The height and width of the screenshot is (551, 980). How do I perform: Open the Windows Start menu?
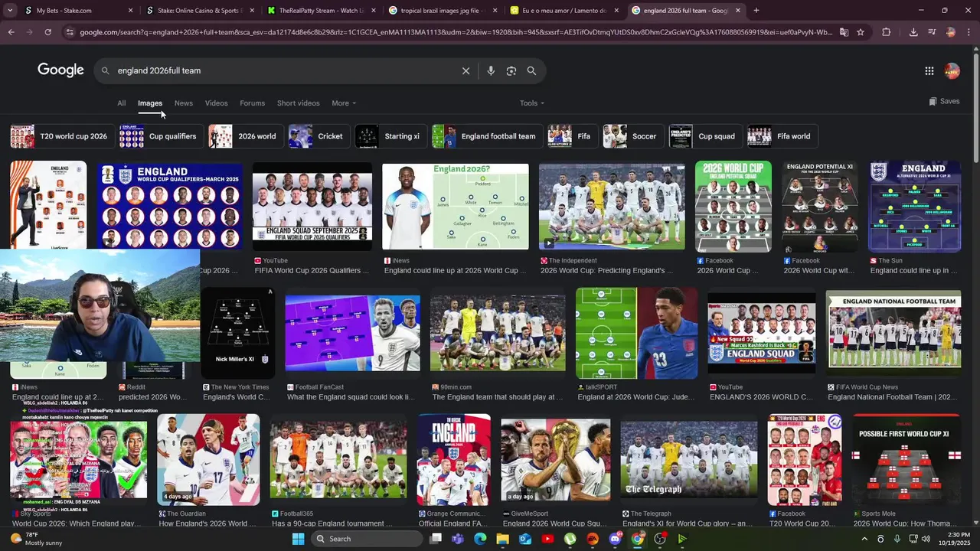pyautogui.click(x=299, y=539)
